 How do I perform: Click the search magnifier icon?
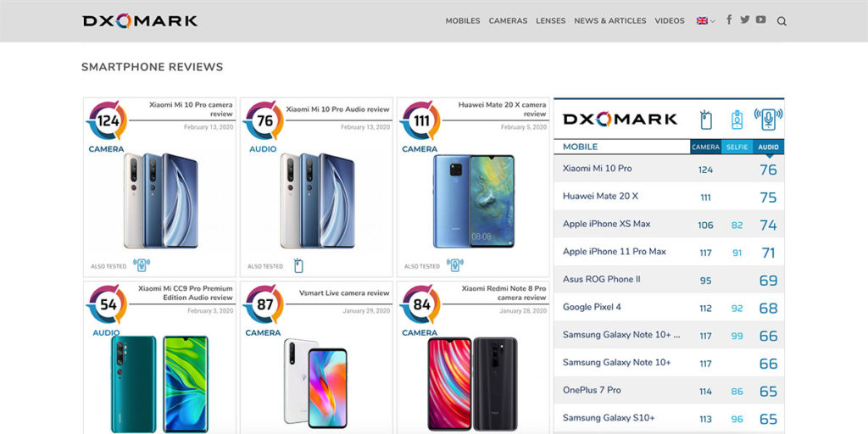782,21
